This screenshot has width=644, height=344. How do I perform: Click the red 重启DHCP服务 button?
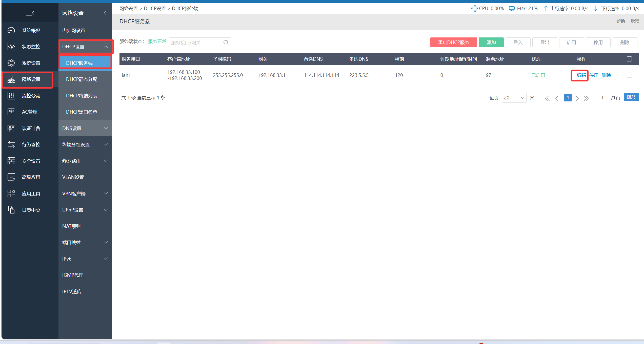(x=453, y=42)
